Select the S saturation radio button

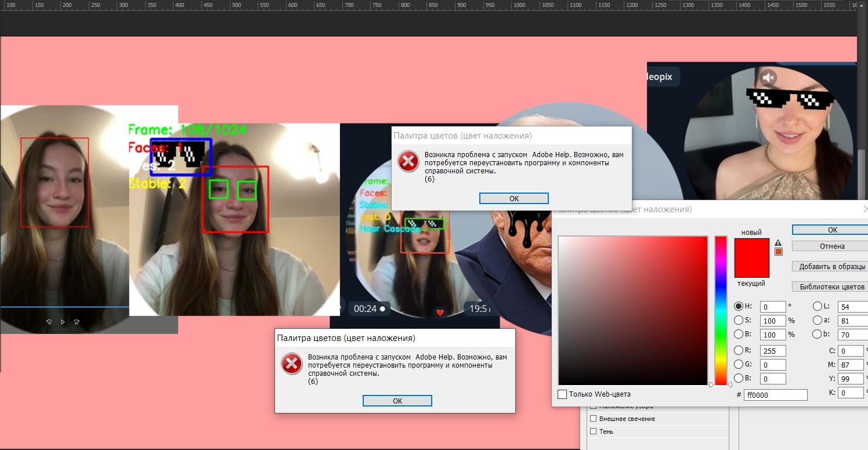739,320
